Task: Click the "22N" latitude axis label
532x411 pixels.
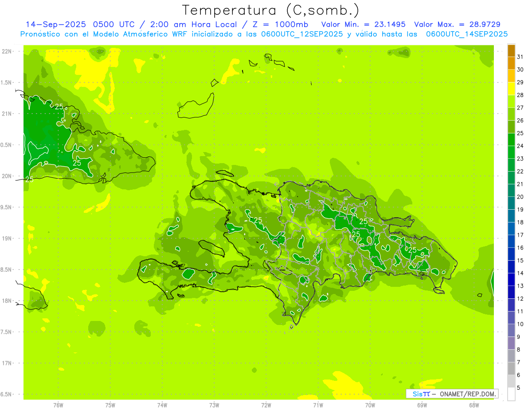Action: tap(7, 51)
